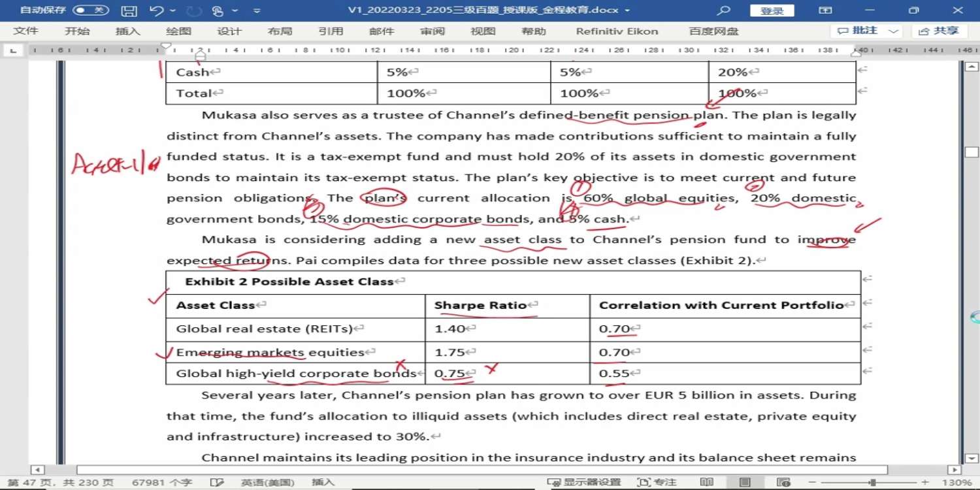980x490 pixels.
Task: Click the 共享 share button
Action: [939, 31]
